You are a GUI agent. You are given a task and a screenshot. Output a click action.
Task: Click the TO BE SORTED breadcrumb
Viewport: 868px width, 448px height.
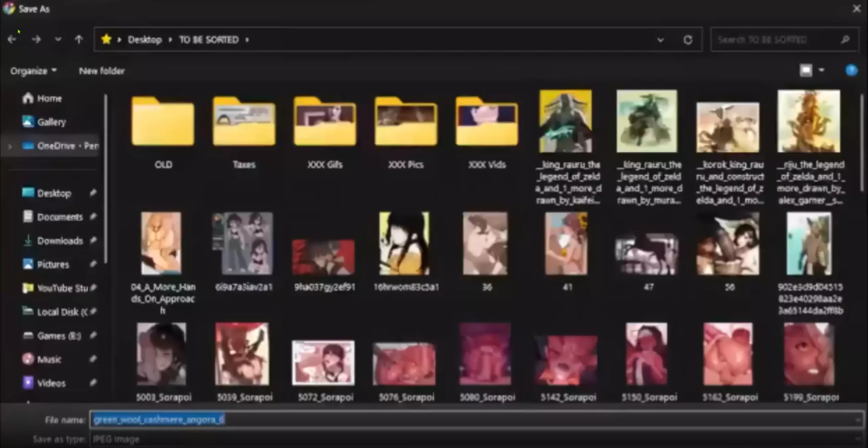click(x=209, y=40)
